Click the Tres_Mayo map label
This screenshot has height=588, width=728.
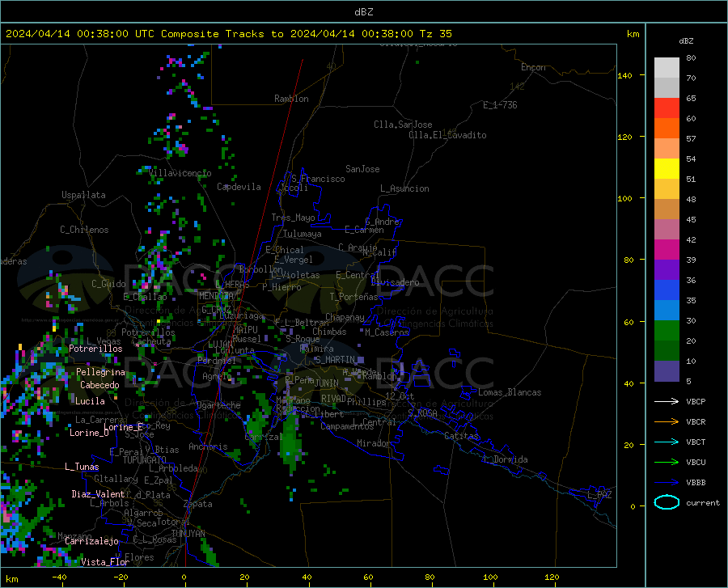tap(293, 218)
